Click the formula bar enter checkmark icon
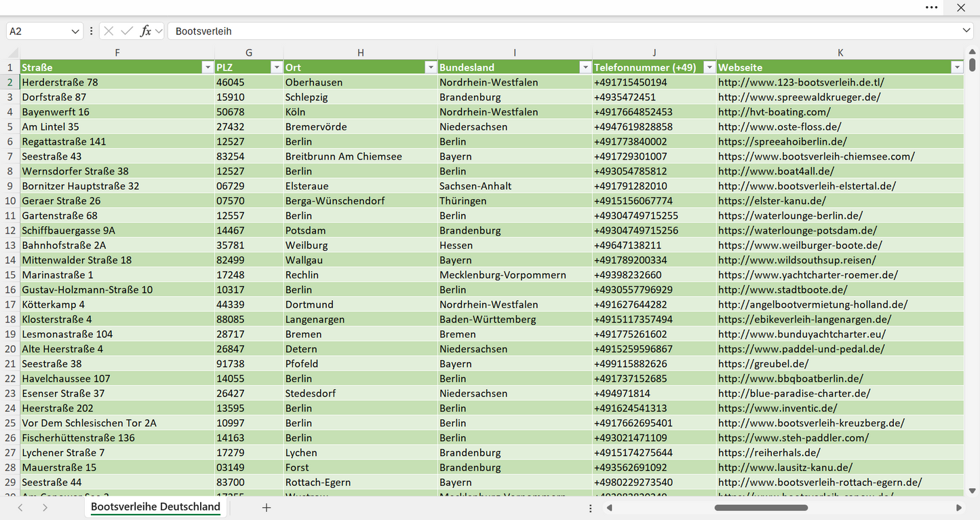The image size is (980, 520). 127,31
